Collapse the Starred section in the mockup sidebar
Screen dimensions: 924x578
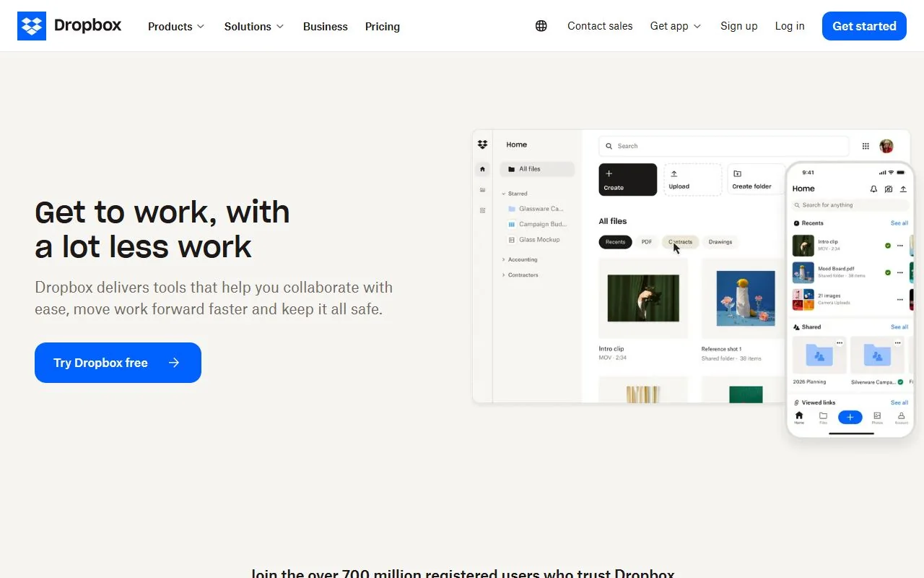point(503,194)
